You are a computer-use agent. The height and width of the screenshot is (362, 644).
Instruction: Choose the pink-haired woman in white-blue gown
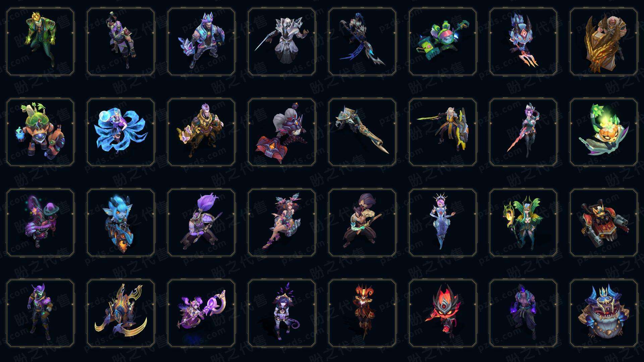point(443,223)
